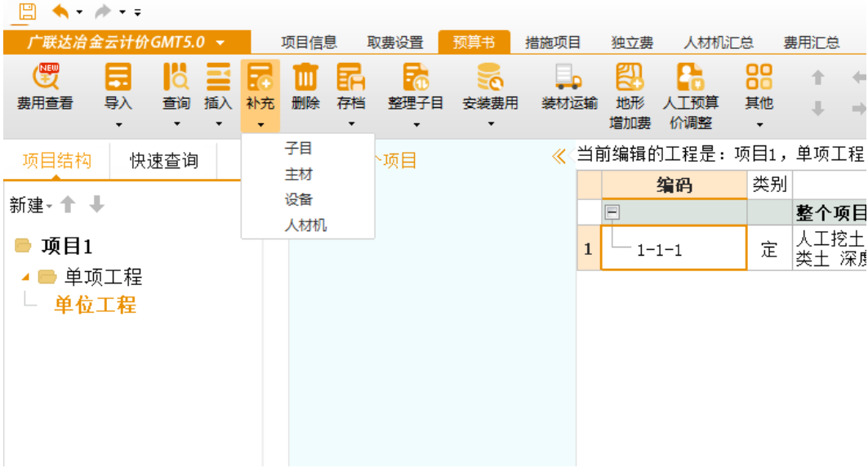This screenshot has width=868, height=468.
Task: Open the 整理子目 organize items tool
Action: (416, 78)
